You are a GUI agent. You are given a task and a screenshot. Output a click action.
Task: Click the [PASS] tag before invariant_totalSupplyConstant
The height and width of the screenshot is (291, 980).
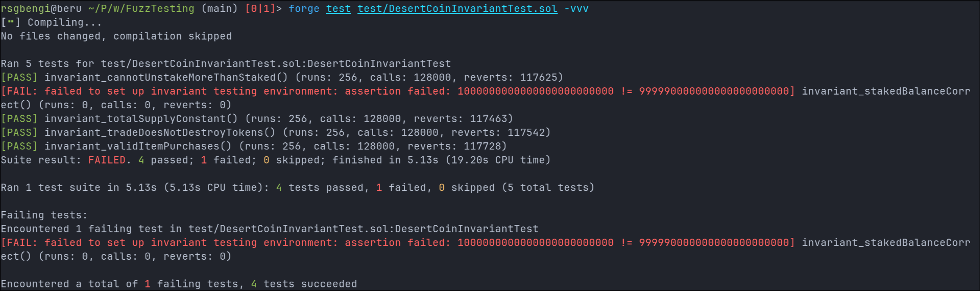[19, 119]
